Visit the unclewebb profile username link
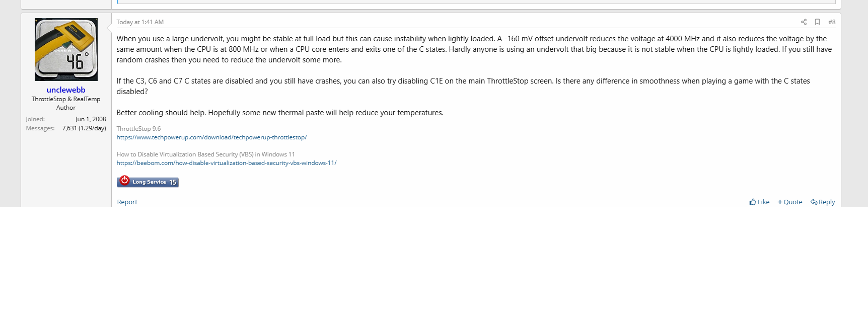 [66, 90]
